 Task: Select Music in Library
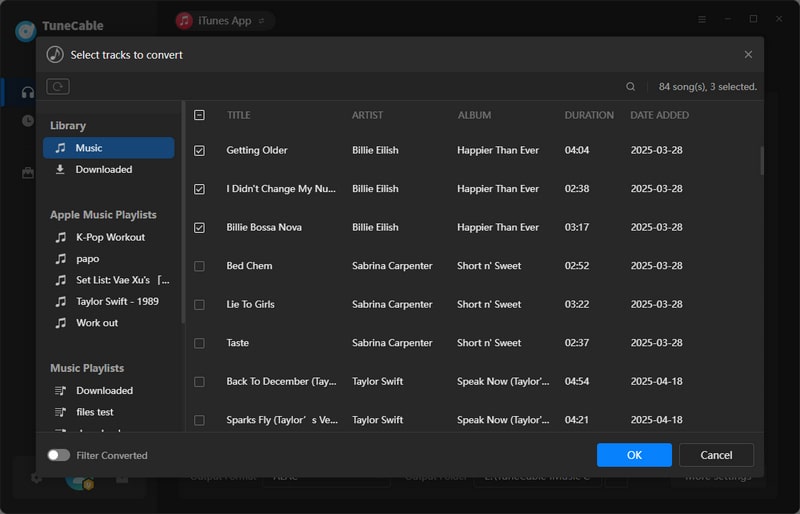point(109,148)
